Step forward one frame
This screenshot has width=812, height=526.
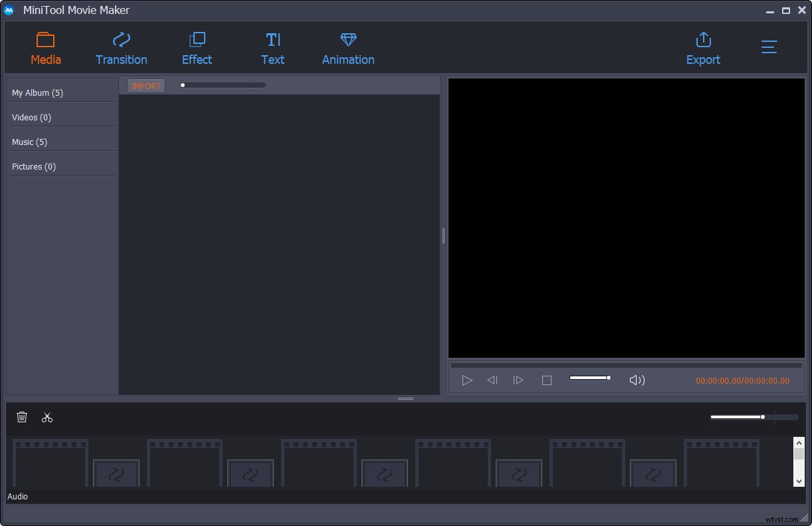[x=518, y=380]
